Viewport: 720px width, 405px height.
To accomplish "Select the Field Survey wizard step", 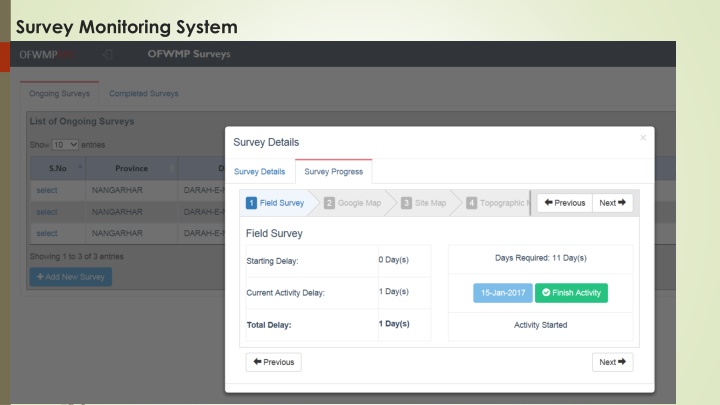I will [x=276, y=203].
